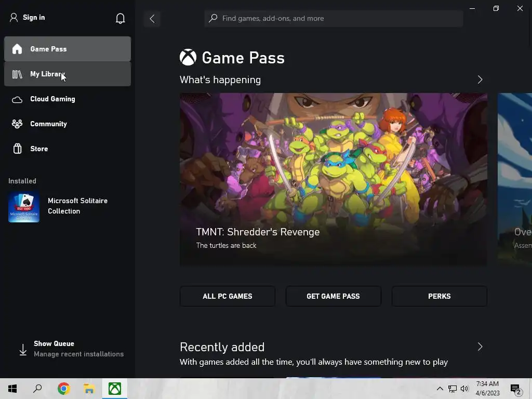Screen dimensions: 532x399
Task: Open File Explorer from taskbar
Action: click(x=89, y=389)
